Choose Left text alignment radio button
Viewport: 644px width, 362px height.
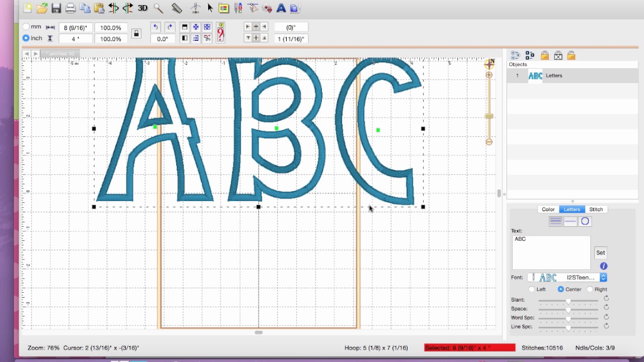point(532,289)
